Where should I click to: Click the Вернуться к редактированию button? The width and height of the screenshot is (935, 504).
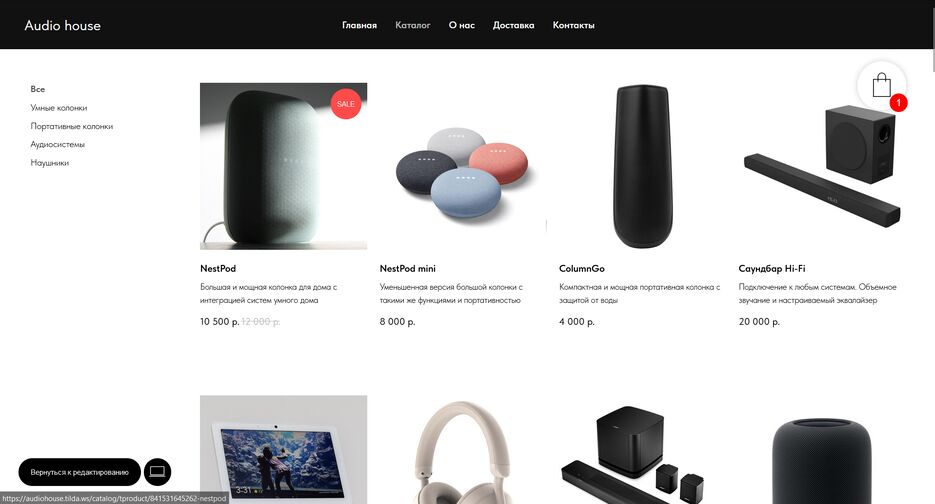(x=79, y=472)
